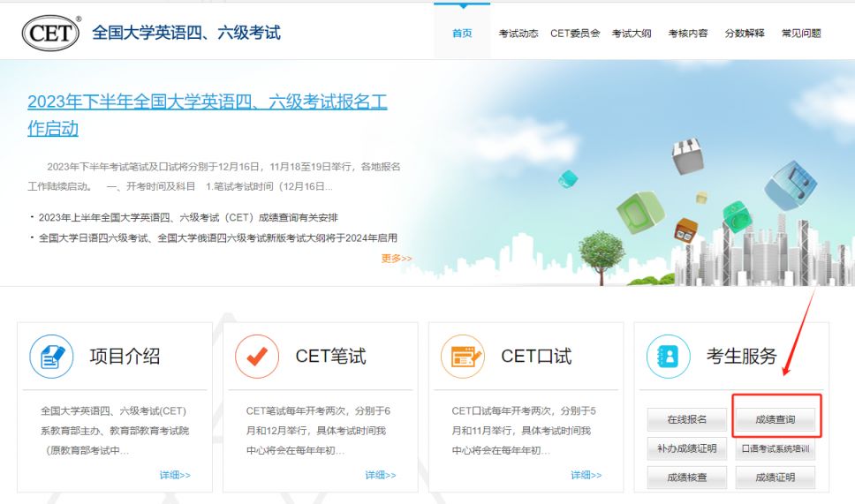Open the 考核内容 menu item
Image resolution: width=855 pixels, height=504 pixels.
688,34
